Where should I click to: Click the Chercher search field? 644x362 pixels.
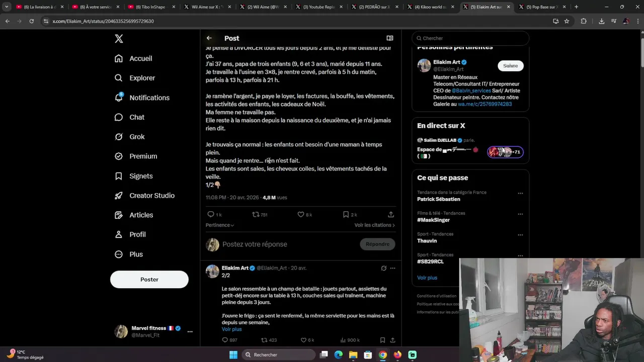[x=470, y=38]
